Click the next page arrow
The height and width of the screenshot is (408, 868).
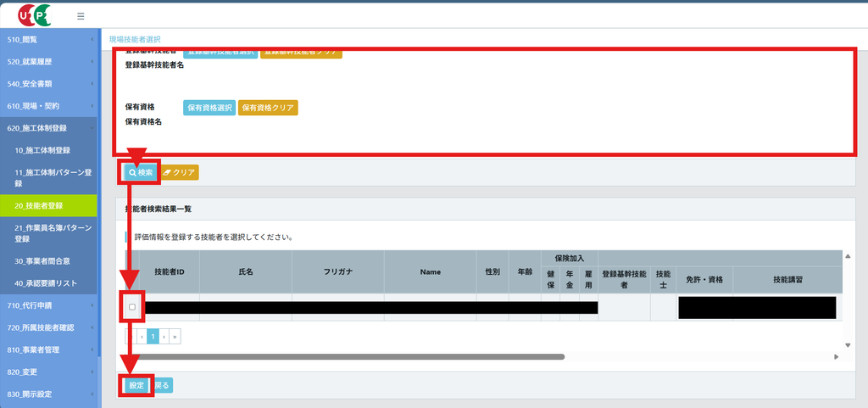click(x=164, y=336)
